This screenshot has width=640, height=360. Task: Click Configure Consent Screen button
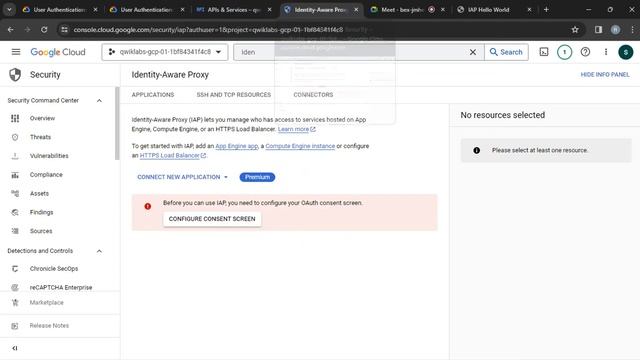[x=212, y=219]
